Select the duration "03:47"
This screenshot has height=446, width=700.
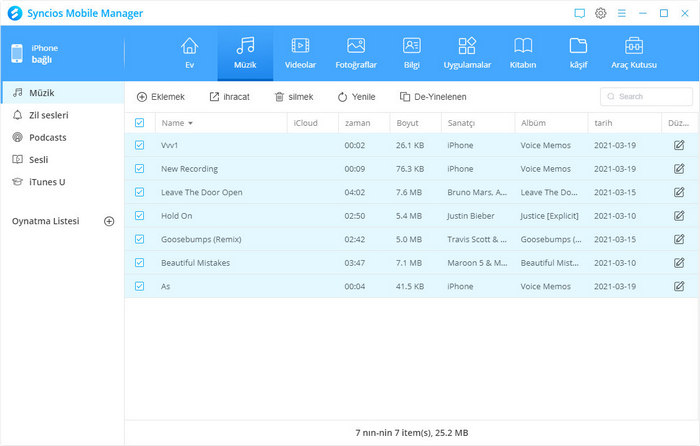(354, 263)
